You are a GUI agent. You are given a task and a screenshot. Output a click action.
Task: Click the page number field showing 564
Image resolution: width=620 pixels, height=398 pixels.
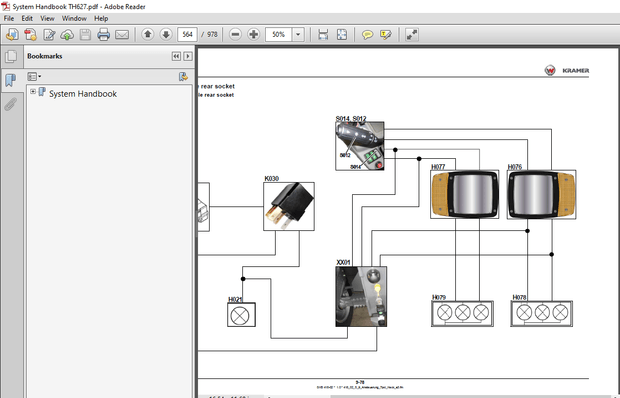pos(187,34)
